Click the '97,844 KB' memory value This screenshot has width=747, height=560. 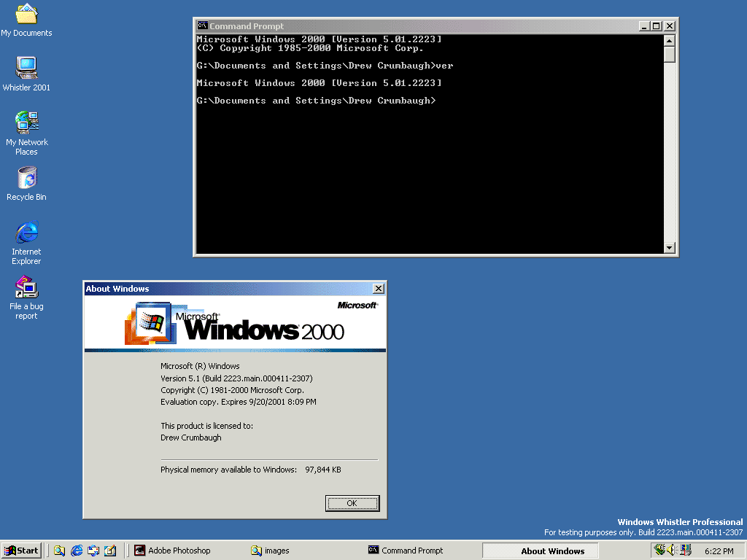[x=323, y=470]
